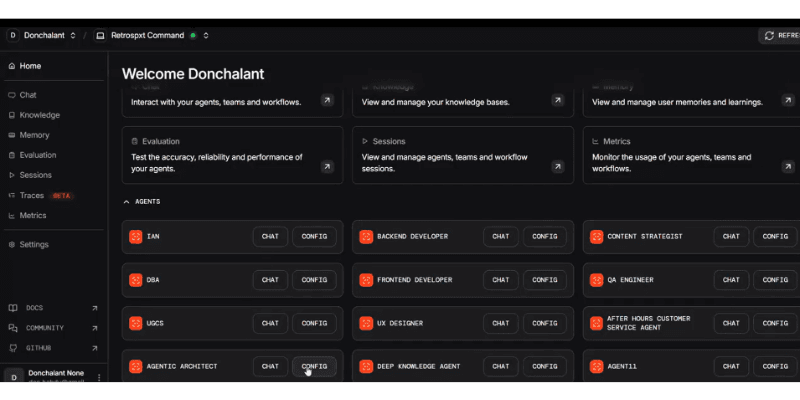Image resolution: width=800 pixels, height=400 pixels.
Task: Chat with the Frontend Developer agent
Action: (501, 280)
